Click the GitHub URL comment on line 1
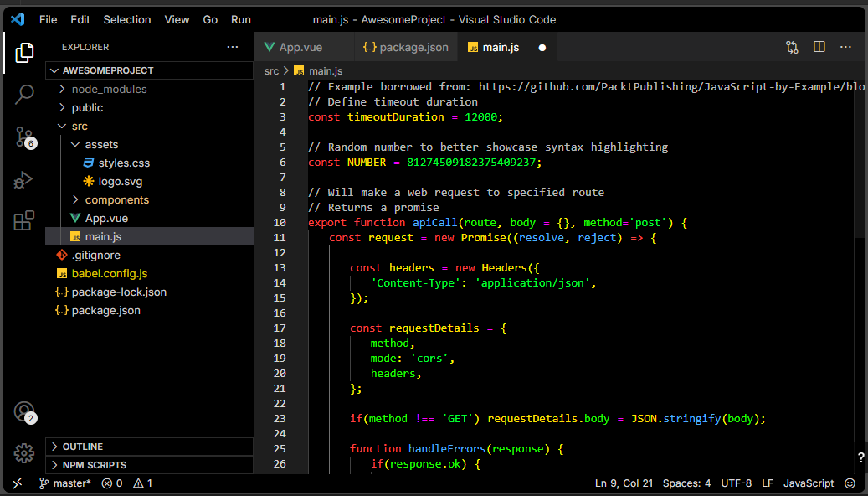 (671, 86)
